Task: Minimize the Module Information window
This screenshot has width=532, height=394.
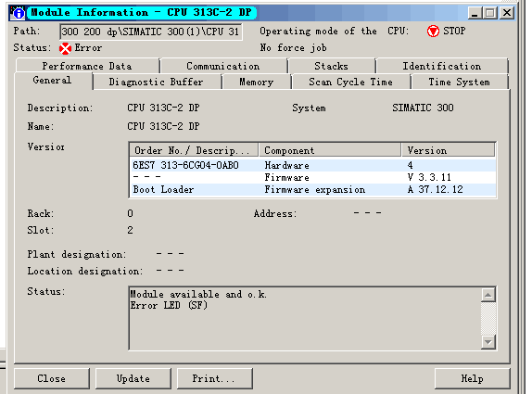Action: 475,13
